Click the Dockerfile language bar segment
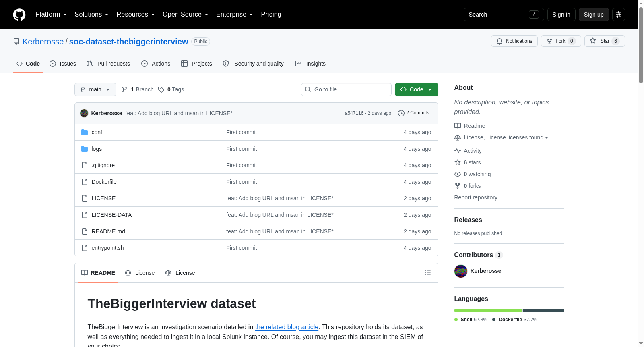The height and width of the screenshot is (347, 644). (x=543, y=310)
